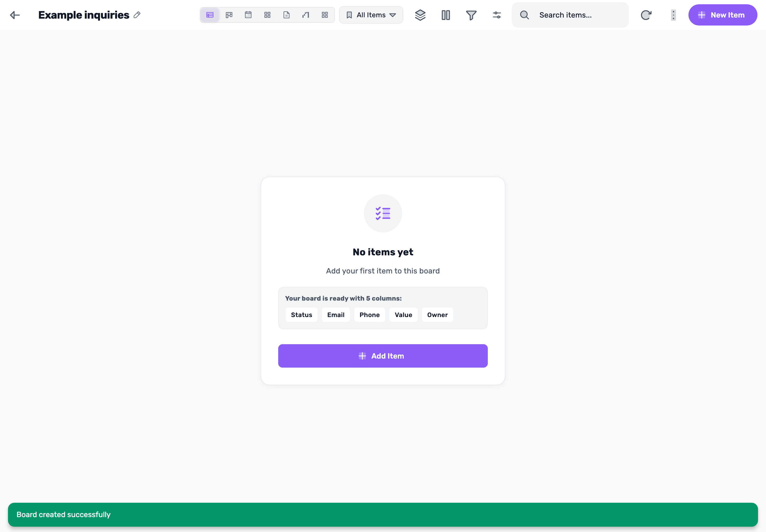Open the layers grouping icon
Screen dimensions: 766x532
[x=420, y=15]
